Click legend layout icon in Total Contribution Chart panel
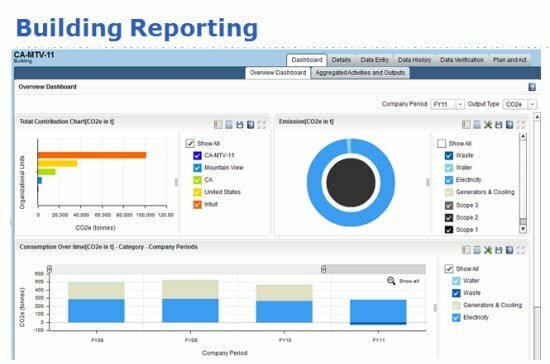 point(218,124)
